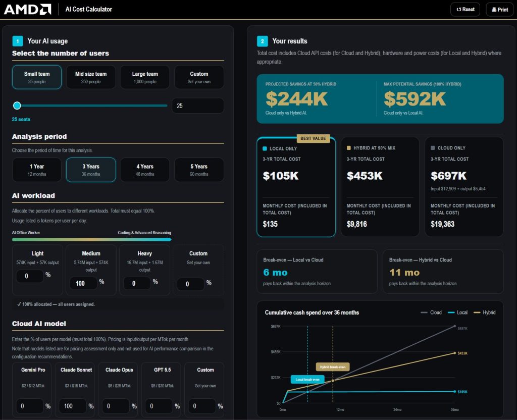Select the Local Only best value card

pos(296,187)
